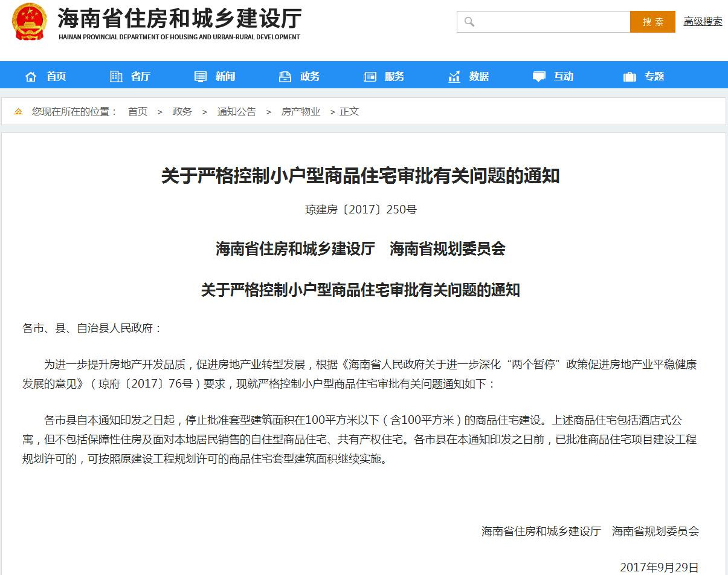Click the chart icon beside 数据
Image resolution: width=728 pixels, height=575 pixels.
click(454, 77)
